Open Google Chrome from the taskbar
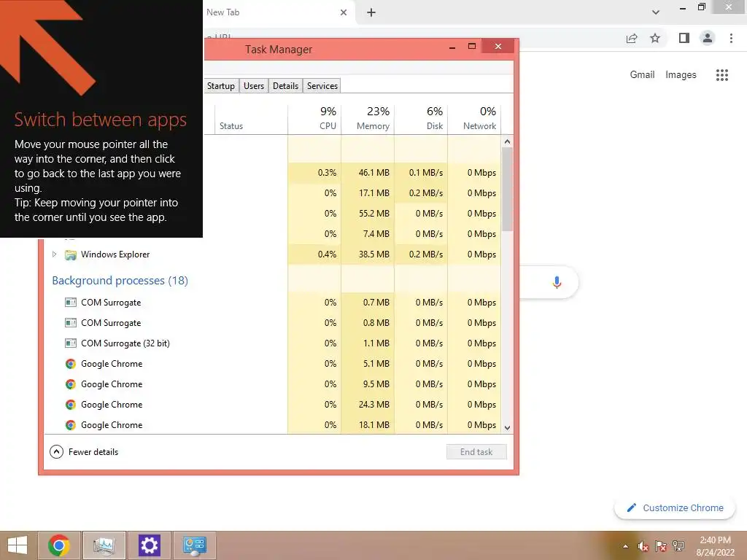This screenshot has height=560, width=747. (59, 545)
